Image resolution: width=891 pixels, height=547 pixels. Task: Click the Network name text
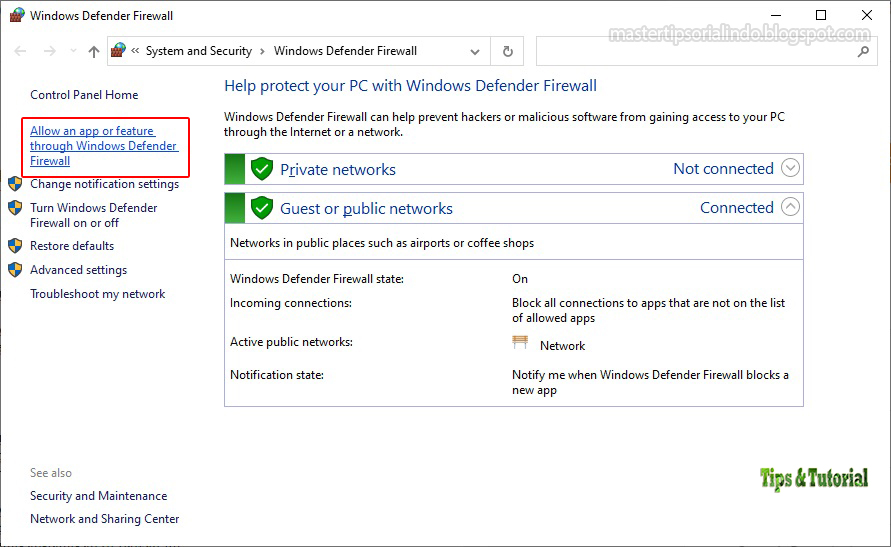click(563, 346)
